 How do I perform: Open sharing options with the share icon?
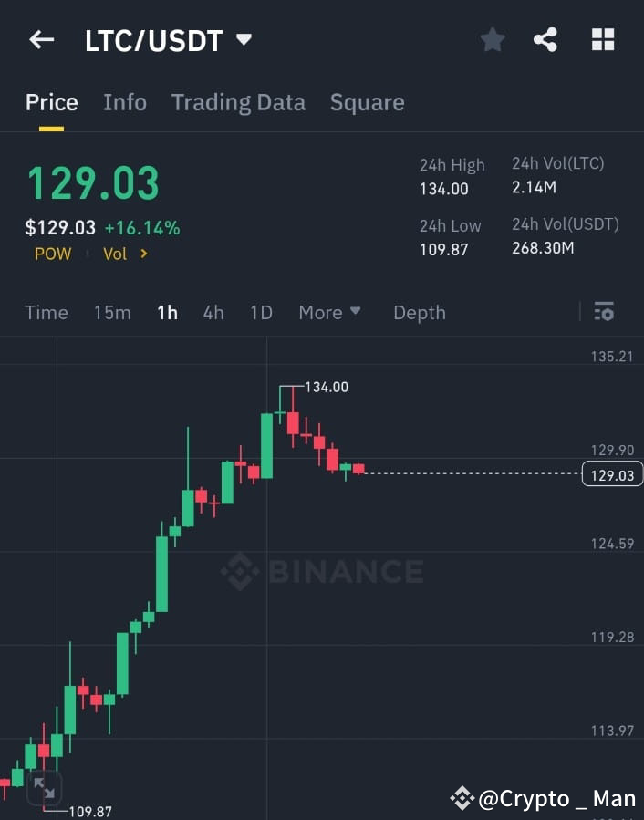click(x=546, y=39)
